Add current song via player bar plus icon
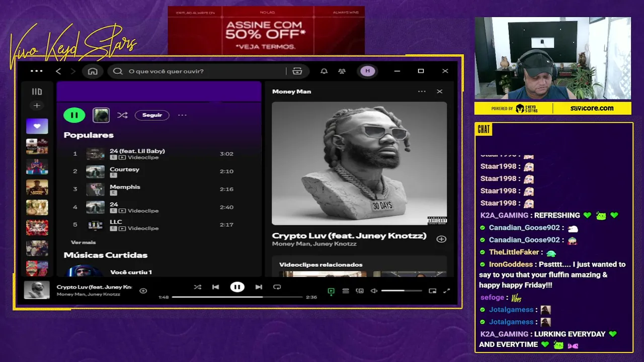Image resolution: width=644 pixels, height=362 pixels. (143, 291)
